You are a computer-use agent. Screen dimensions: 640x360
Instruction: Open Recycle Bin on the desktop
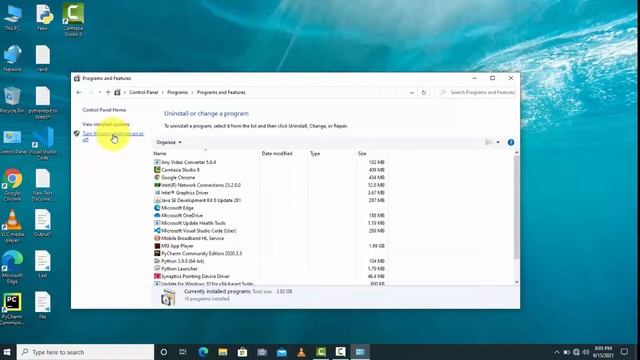12,100
